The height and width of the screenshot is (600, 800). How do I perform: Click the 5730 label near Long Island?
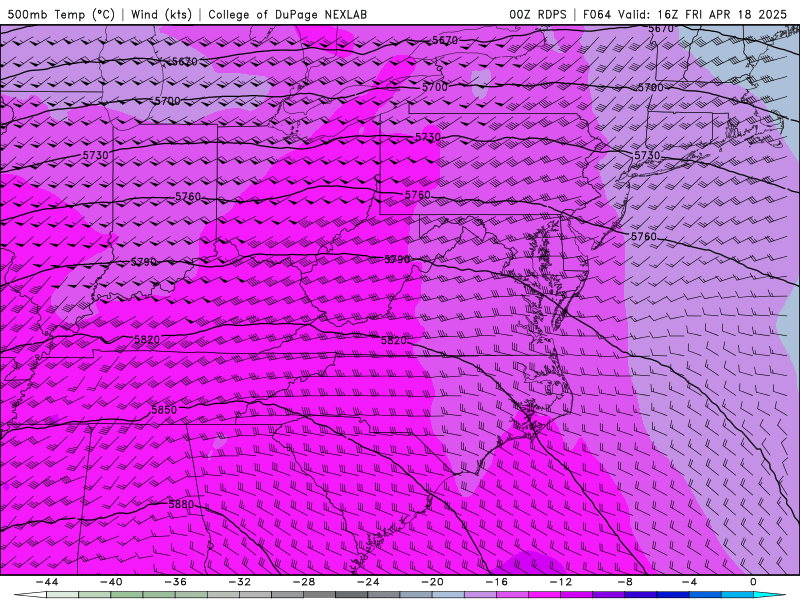[647, 155]
